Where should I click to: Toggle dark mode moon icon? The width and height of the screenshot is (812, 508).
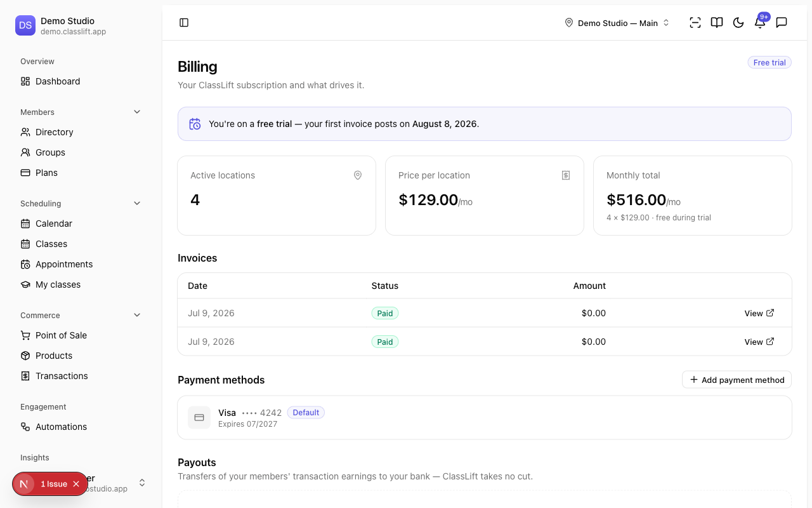click(x=738, y=23)
